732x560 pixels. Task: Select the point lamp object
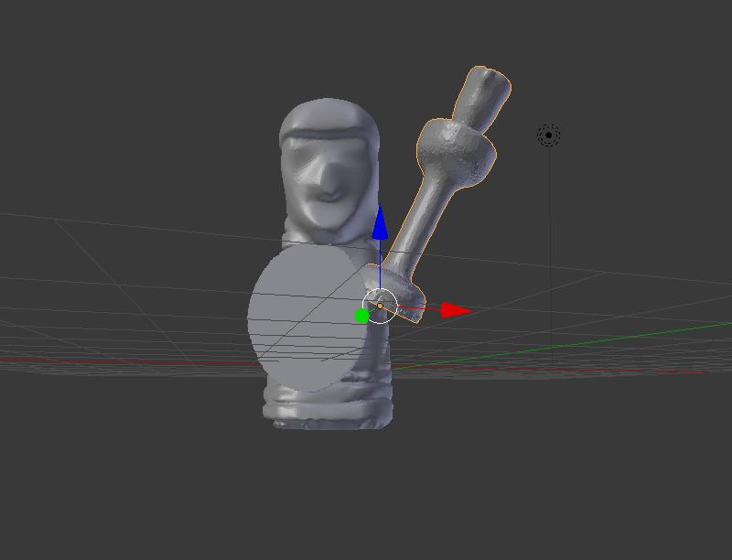[x=548, y=135]
